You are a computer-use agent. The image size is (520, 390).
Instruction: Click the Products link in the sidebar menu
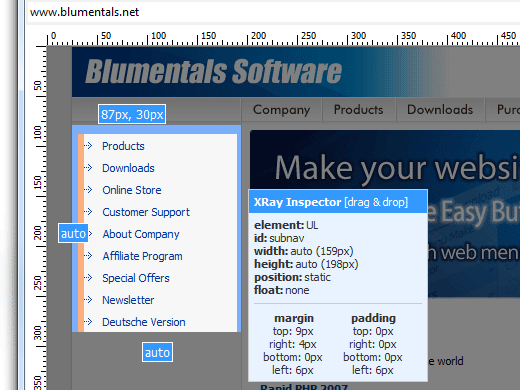(x=123, y=146)
